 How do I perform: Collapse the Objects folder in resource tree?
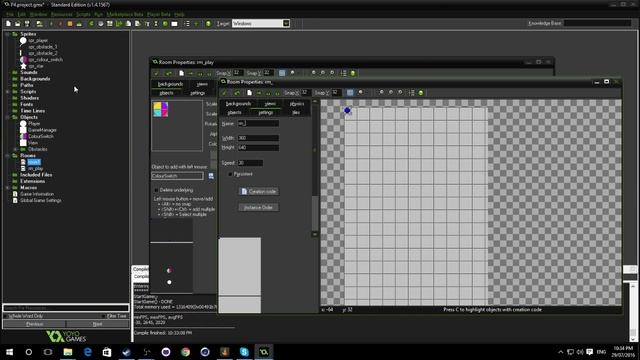(7, 118)
